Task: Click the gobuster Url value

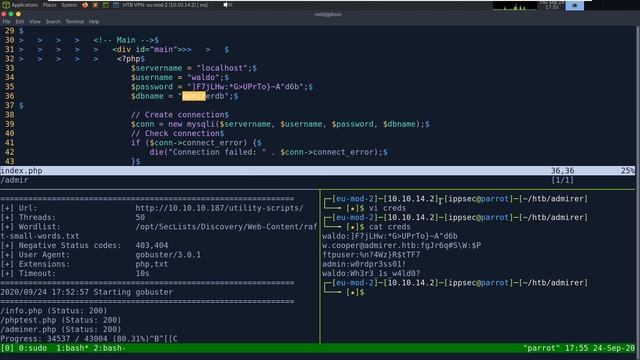Action: point(220,208)
